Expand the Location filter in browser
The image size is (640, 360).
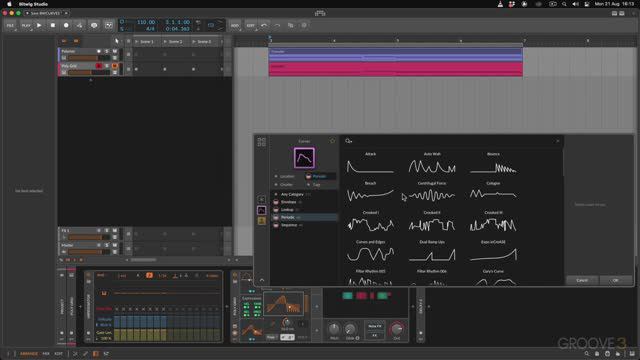tap(287, 176)
